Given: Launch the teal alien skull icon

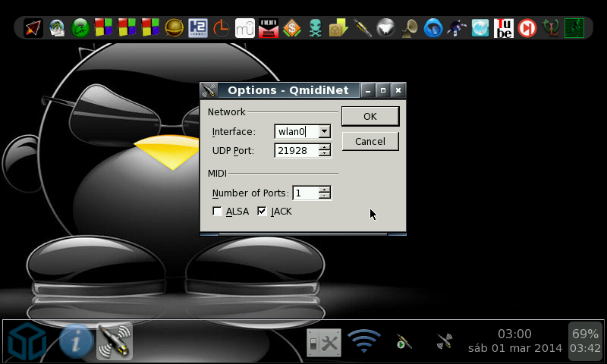Looking at the screenshot, I should tap(316, 28).
